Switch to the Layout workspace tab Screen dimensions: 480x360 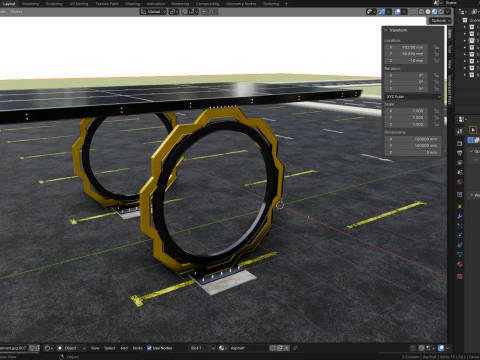[x=9, y=4]
